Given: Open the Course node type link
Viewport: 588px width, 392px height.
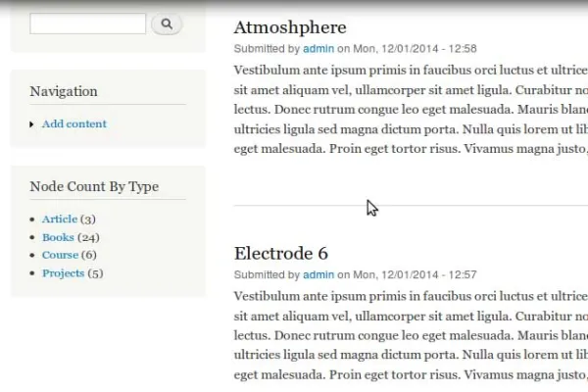Looking at the screenshot, I should (x=60, y=255).
